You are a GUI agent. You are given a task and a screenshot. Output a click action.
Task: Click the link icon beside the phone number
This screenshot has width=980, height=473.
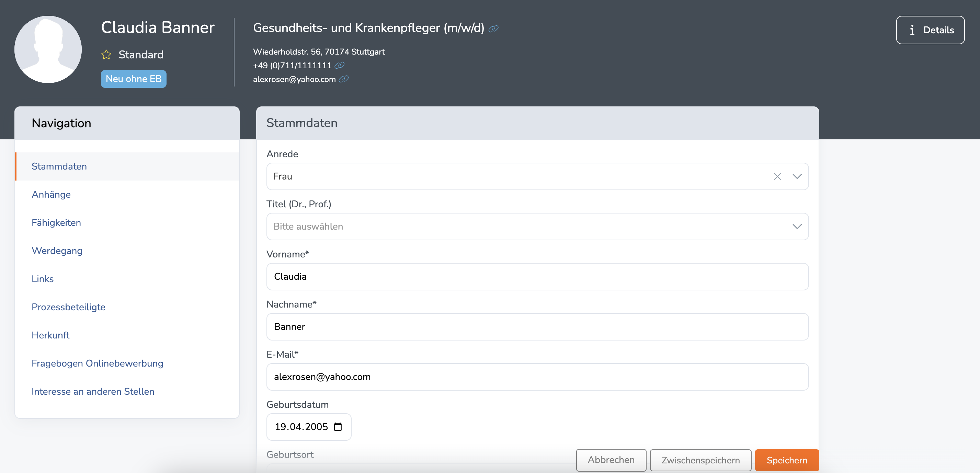(x=339, y=66)
